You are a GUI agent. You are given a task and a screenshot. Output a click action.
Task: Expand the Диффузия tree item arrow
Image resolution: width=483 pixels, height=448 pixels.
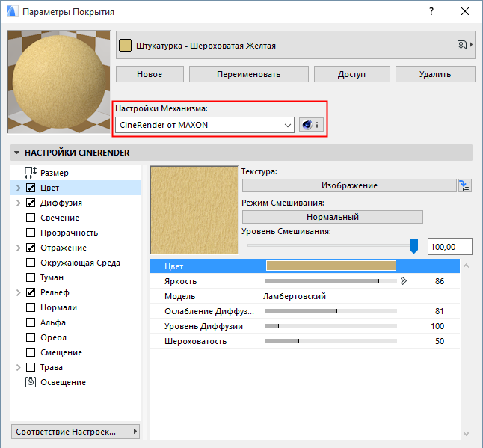[x=18, y=203]
